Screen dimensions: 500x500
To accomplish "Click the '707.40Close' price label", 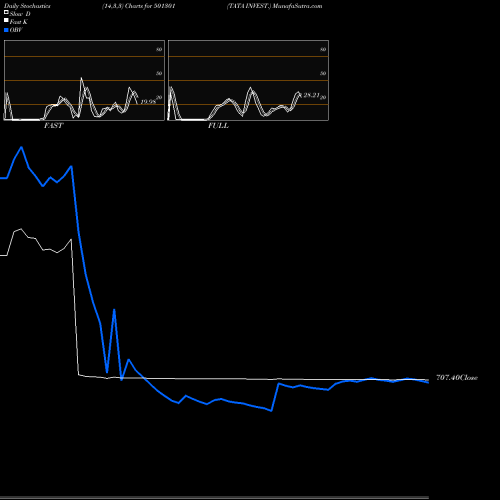I will point(457,378).
